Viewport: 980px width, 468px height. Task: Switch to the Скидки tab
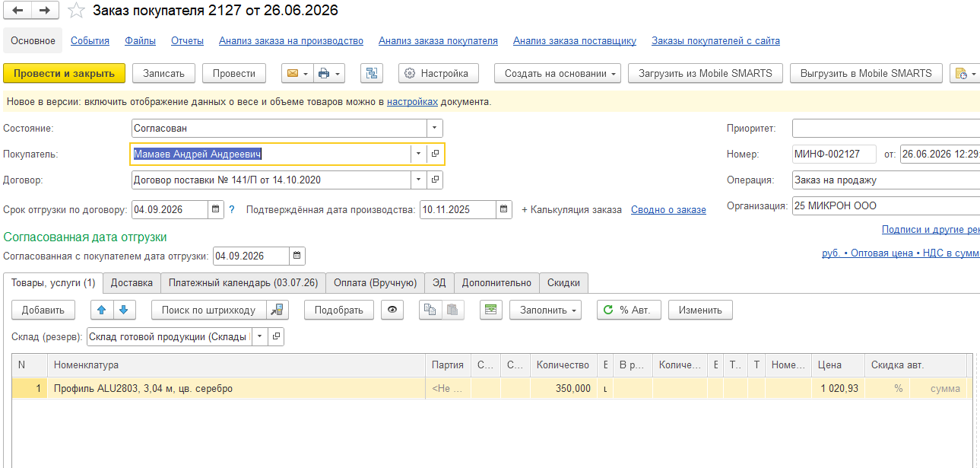coord(564,282)
